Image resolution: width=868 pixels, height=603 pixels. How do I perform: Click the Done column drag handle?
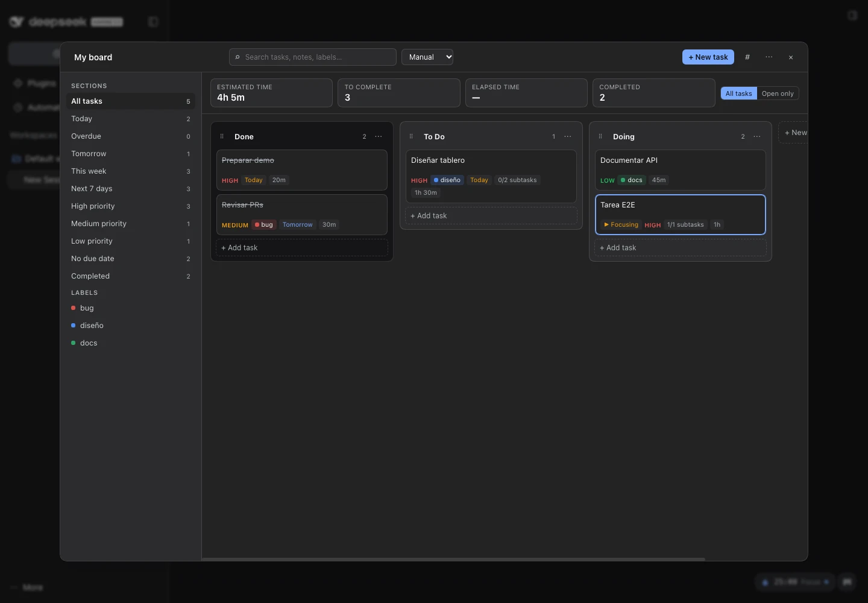[x=222, y=137]
